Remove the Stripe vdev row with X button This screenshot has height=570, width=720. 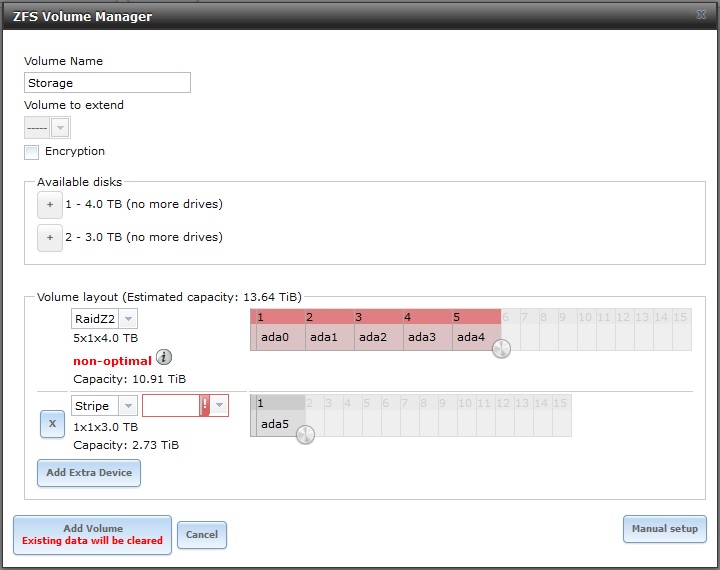52,424
